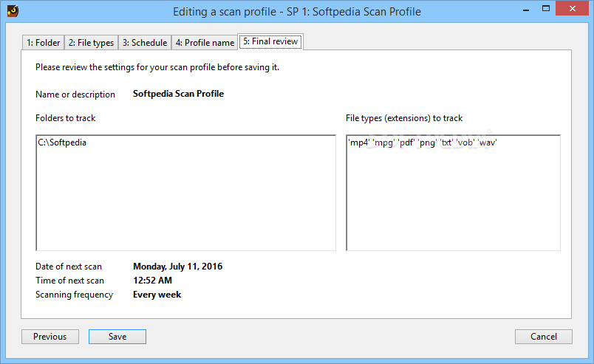Minimize the scan profile window
The height and width of the screenshot is (364, 594).
pyautogui.click(x=526, y=9)
